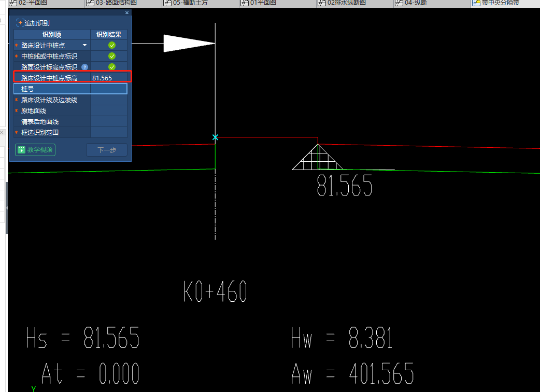Click the help icon beside 路面设计标高点标识
The width and height of the screenshot is (540, 392).
[x=84, y=67]
